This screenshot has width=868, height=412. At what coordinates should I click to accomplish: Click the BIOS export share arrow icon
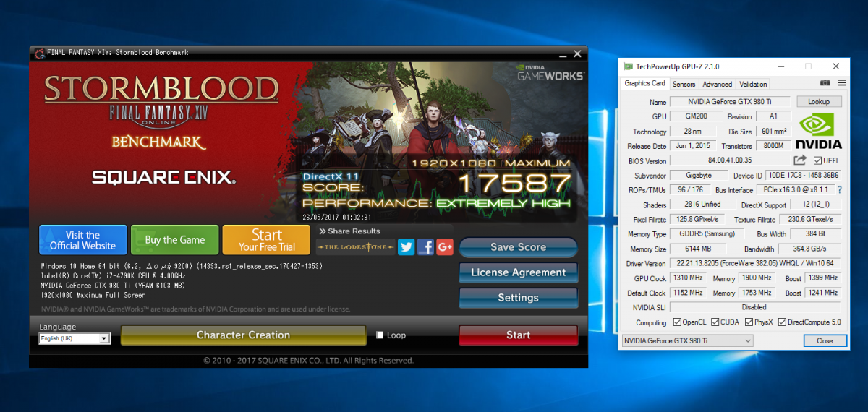(800, 160)
